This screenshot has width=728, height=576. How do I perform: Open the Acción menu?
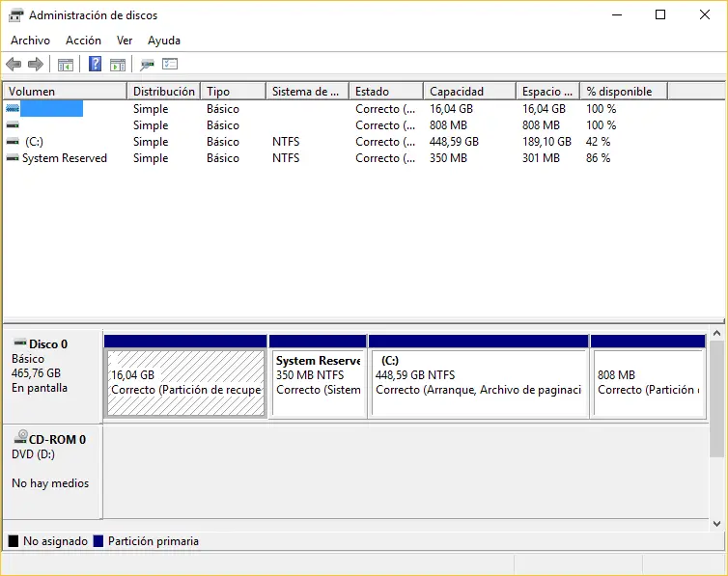[83, 41]
